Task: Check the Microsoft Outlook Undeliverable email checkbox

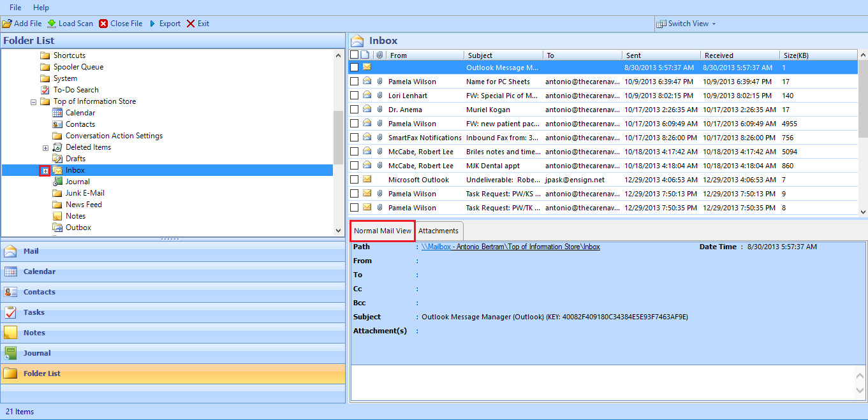Action: pos(355,180)
